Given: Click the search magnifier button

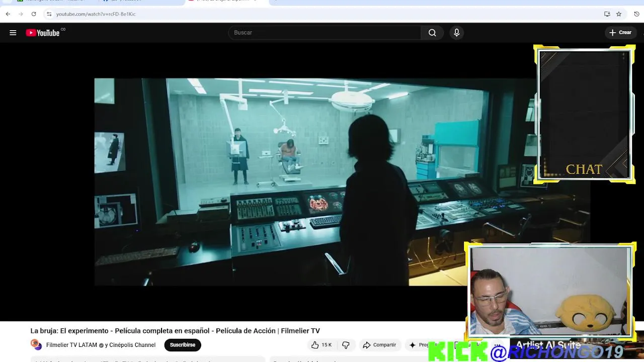Looking at the screenshot, I should coord(432,33).
